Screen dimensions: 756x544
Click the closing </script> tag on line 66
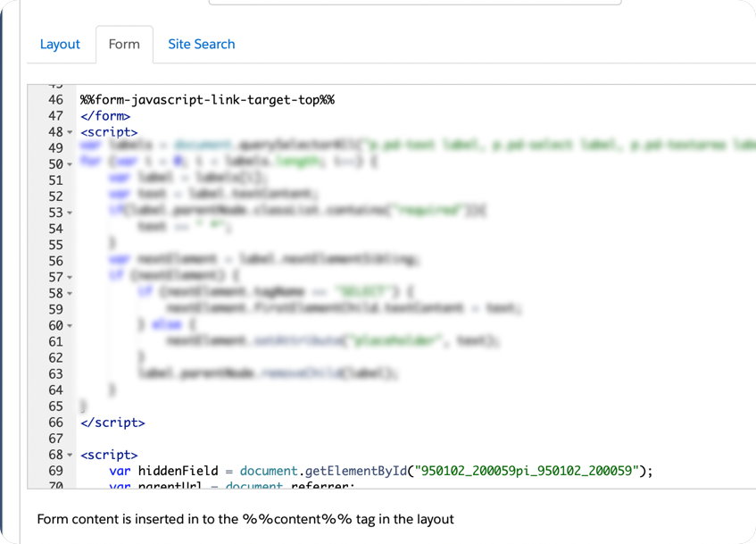pos(112,423)
